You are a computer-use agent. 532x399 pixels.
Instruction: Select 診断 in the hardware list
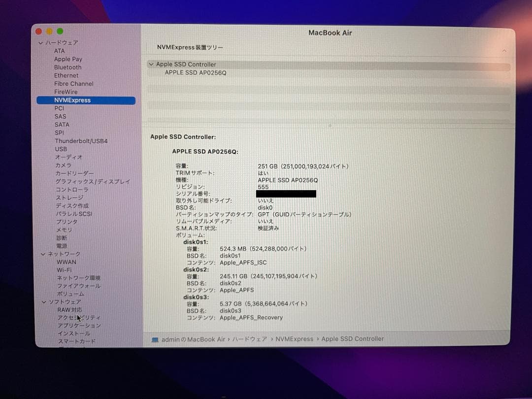click(61, 238)
